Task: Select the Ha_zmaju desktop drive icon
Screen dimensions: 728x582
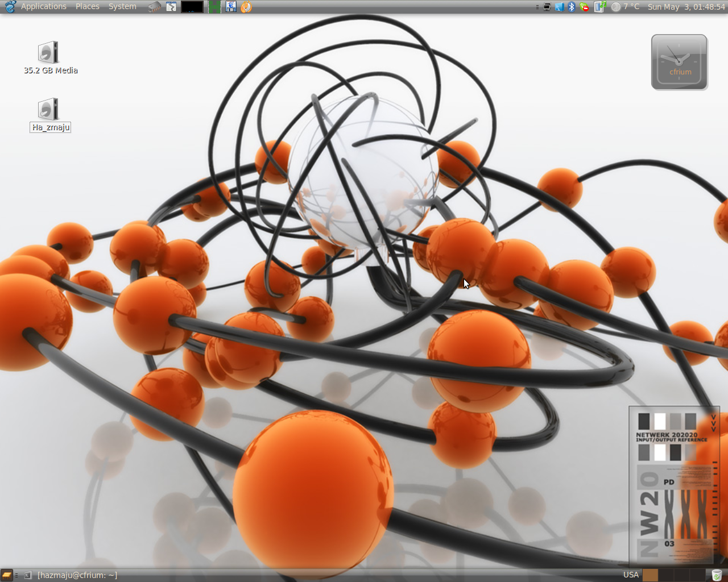Action: [50, 115]
